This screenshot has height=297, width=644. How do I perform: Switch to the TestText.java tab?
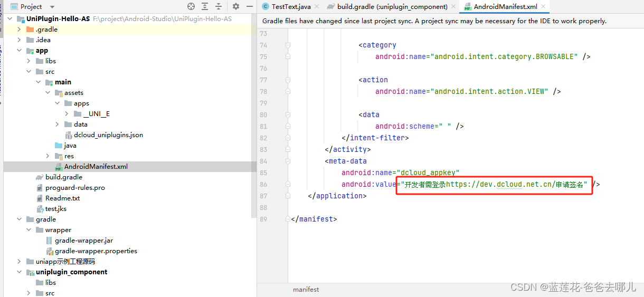coord(291,7)
